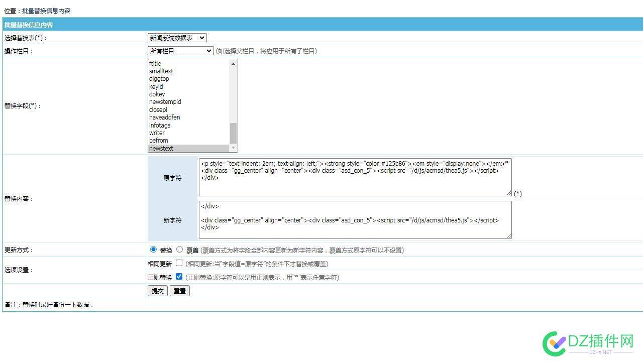Screen dimensions: 643x364
Task: Select the 替换 radio button
Action: 153,249
